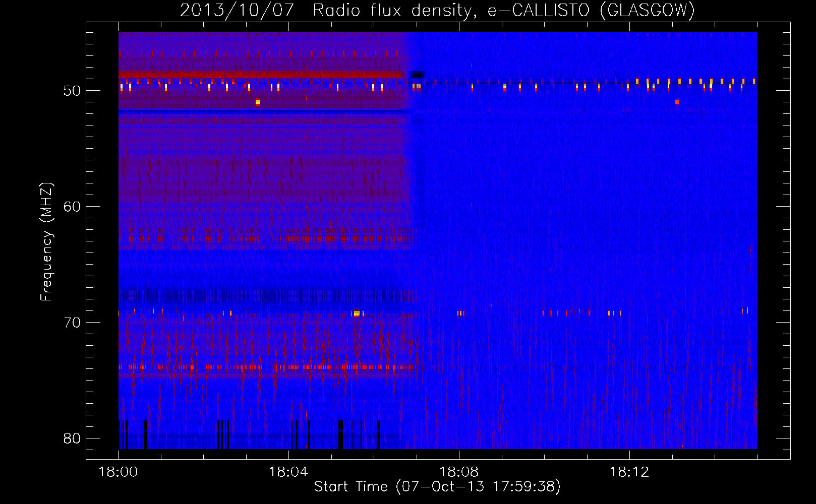The height and width of the screenshot is (504, 816).
Task: Click the 'Start Time (07-Oct-13 17:59:38)' label
Action: pyautogui.click(x=437, y=487)
